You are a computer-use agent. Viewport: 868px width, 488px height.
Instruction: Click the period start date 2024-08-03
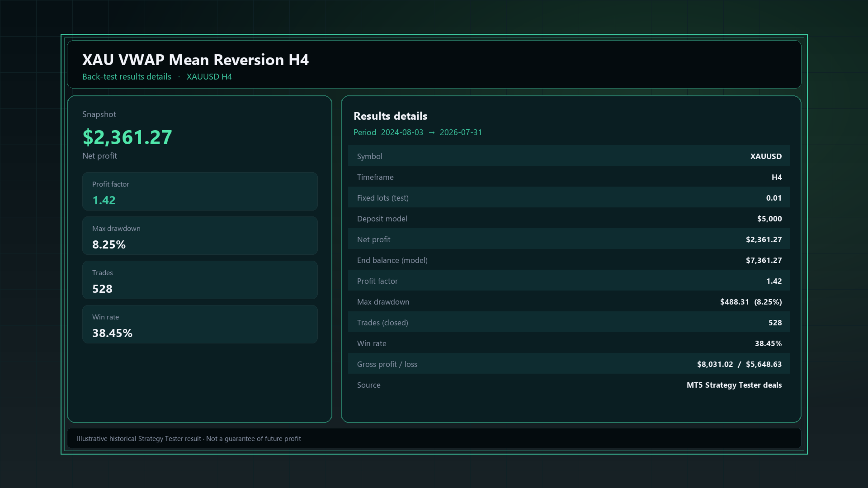point(402,132)
